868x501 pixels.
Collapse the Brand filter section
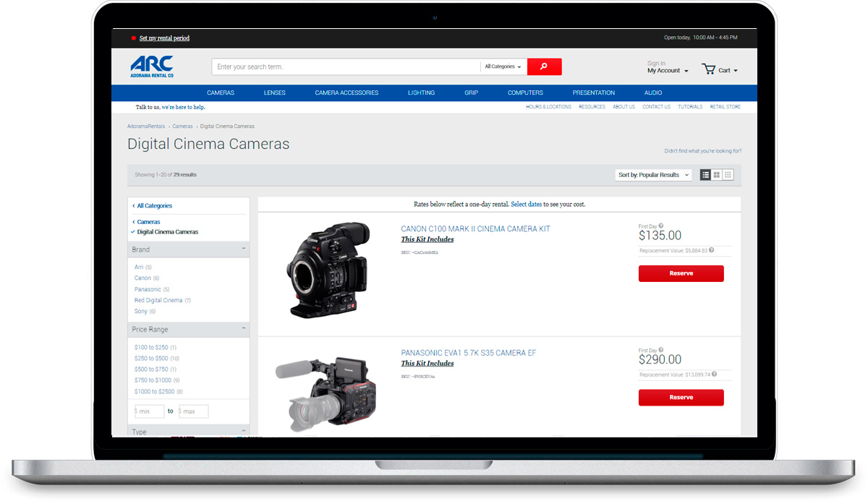pos(243,249)
